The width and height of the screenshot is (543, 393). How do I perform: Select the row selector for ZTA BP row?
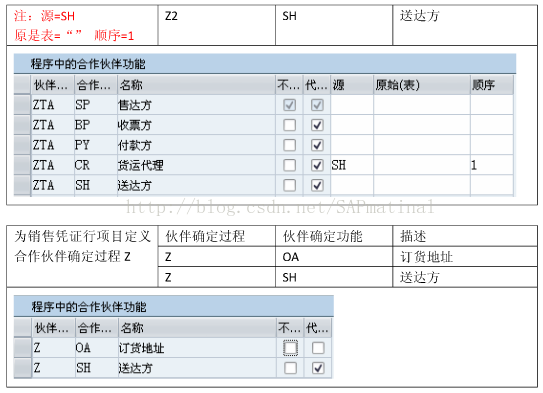(23, 125)
